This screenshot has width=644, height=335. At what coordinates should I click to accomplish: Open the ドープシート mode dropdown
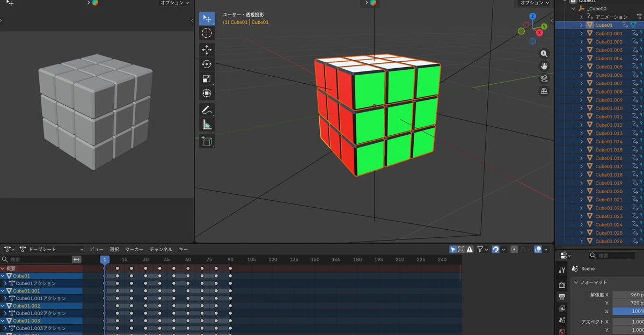52,249
